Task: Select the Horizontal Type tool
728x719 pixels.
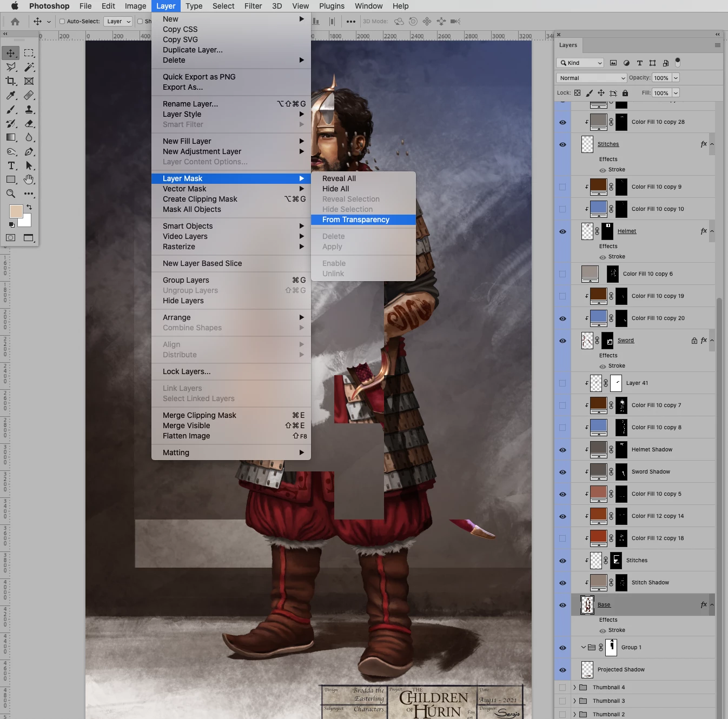Action: [11, 165]
